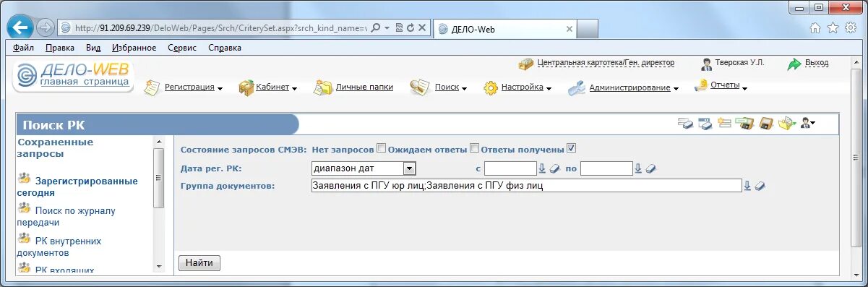Clear the 'с' start date with eraser icon
This screenshot has width=868, height=287.
pyautogui.click(x=554, y=168)
